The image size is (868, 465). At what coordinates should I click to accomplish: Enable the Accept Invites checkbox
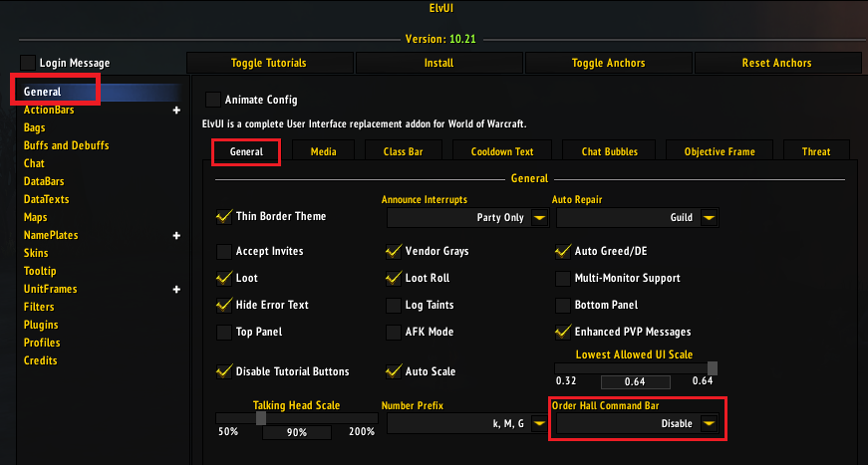(x=224, y=252)
